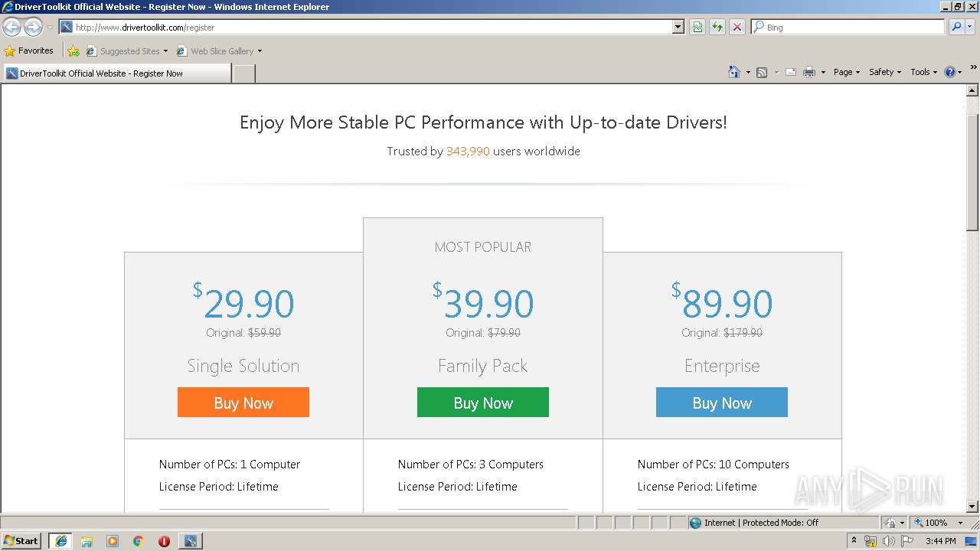Screen dimensions: 980x551
Task: Stop loading with the red X icon
Action: 737,27
